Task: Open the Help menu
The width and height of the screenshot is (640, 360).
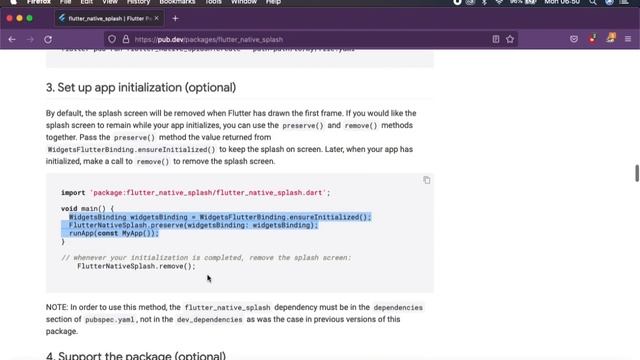Action: 273,2
